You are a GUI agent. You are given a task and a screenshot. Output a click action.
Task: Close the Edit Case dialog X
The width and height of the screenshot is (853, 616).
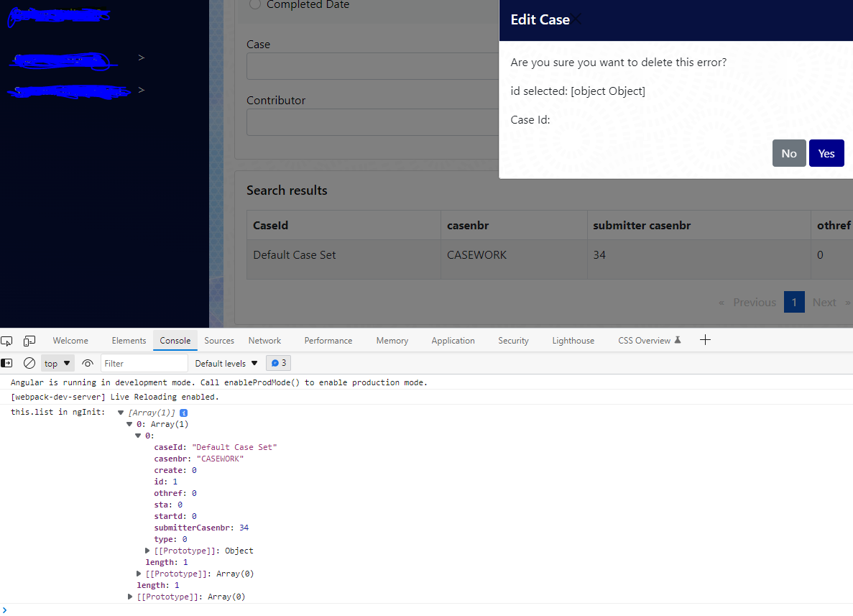click(x=576, y=19)
